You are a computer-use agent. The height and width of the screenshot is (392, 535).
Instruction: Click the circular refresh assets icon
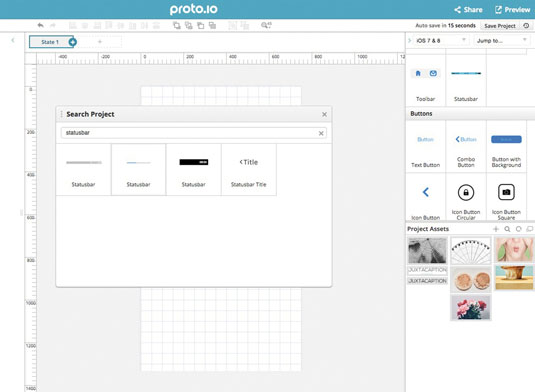(519, 229)
